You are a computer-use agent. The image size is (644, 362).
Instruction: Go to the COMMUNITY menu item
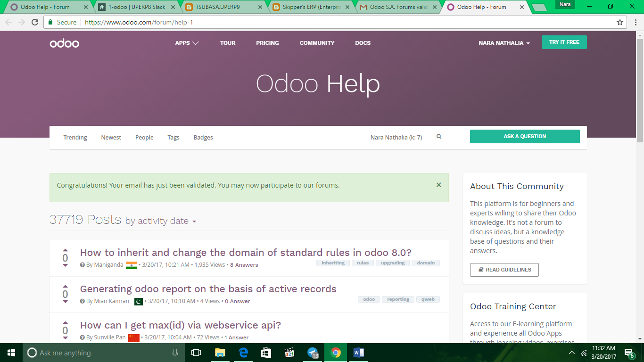317,43
